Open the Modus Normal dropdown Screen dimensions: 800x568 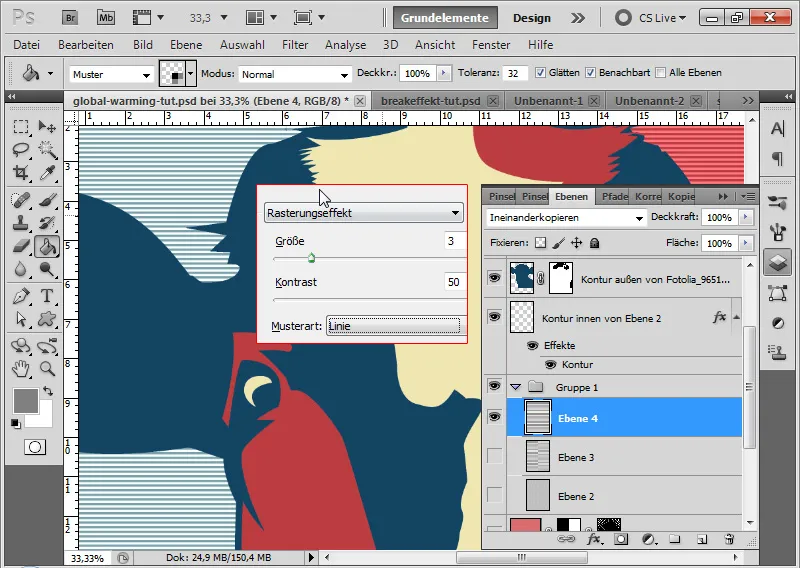[x=295, y=75]
